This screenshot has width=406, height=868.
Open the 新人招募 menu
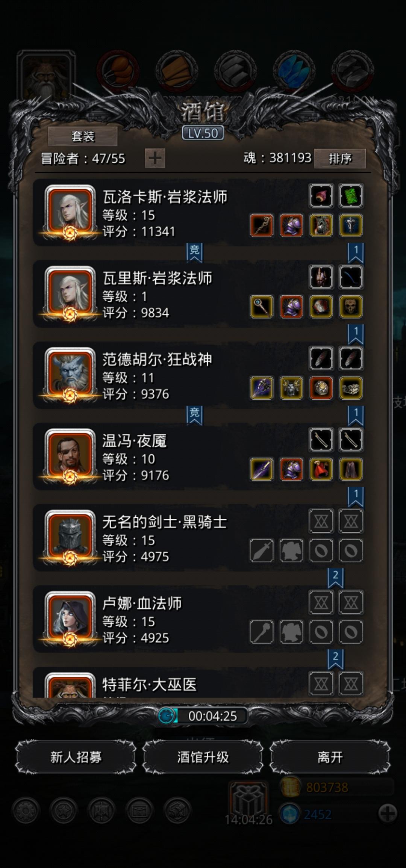(x=76, y=758)
